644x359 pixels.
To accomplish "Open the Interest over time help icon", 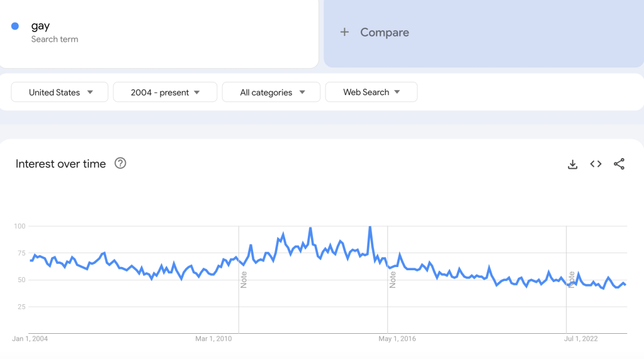I will click(x=120, y=164).
